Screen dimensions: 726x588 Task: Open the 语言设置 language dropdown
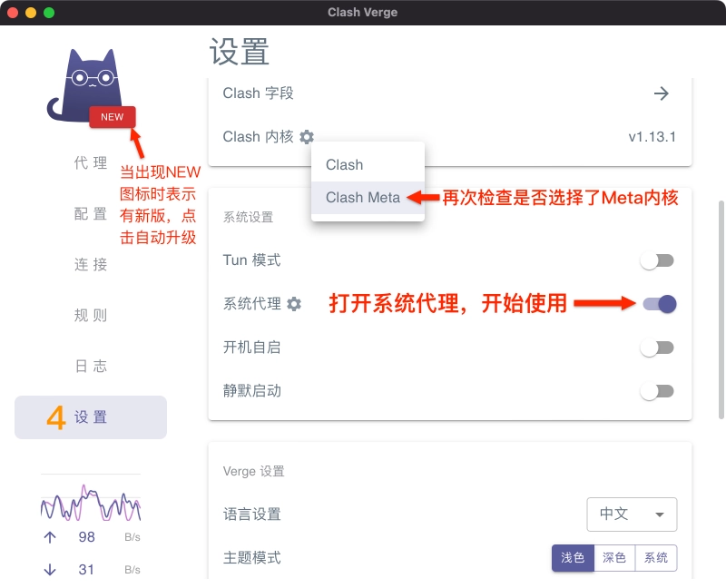[x=632, y=514]
